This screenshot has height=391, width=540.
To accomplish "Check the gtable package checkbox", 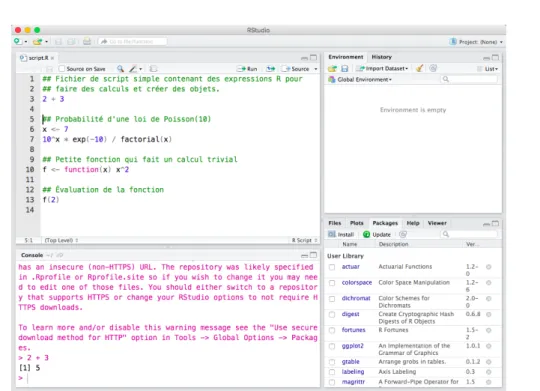I will (332, 362).
